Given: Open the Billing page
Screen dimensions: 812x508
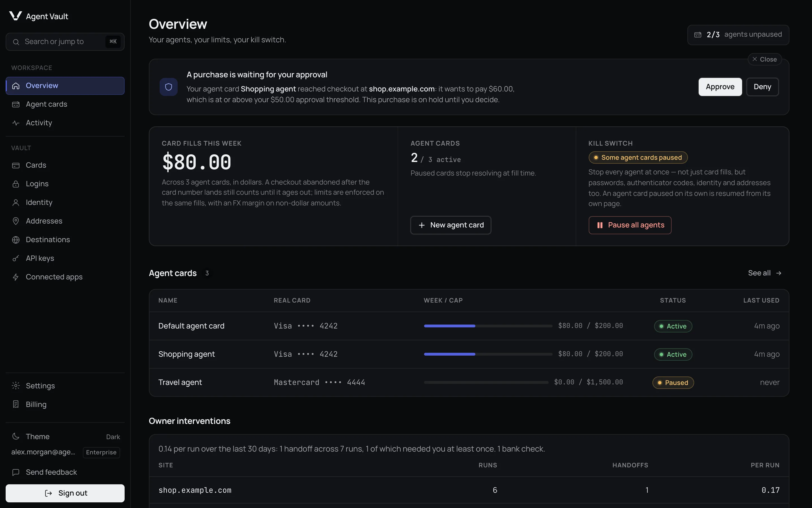Looking at the screenshot, I should click(65, 404).
